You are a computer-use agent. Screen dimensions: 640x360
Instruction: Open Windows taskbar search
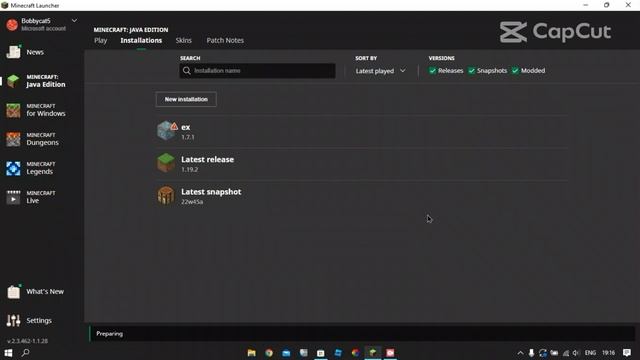25,352
